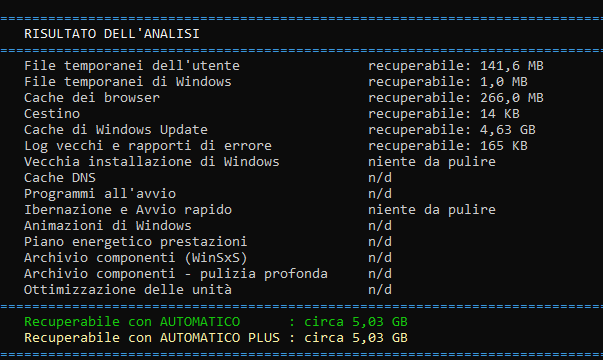Click the RISULTATO DELL'ANALISI heading

click(x=112, y=34)
